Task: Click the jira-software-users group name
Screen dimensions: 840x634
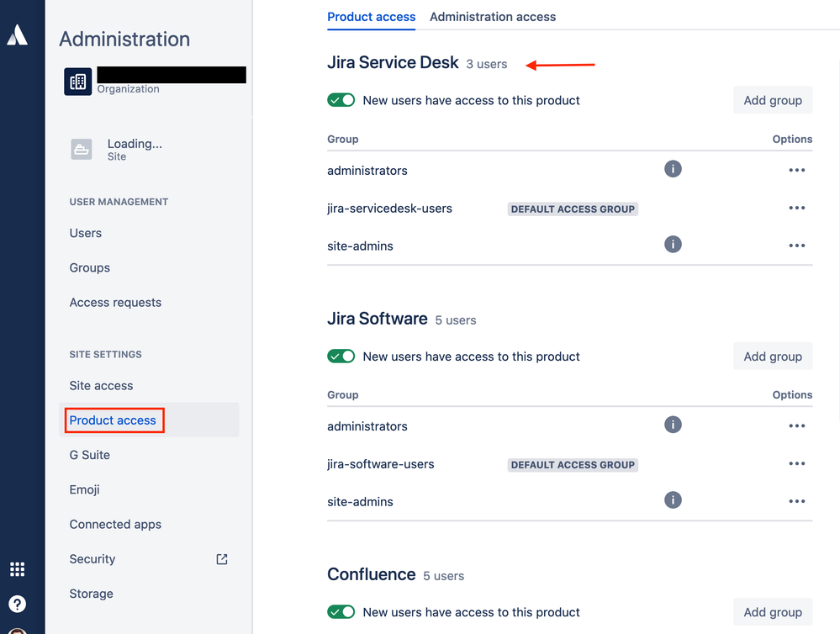Action: click(x=381, y=464)
